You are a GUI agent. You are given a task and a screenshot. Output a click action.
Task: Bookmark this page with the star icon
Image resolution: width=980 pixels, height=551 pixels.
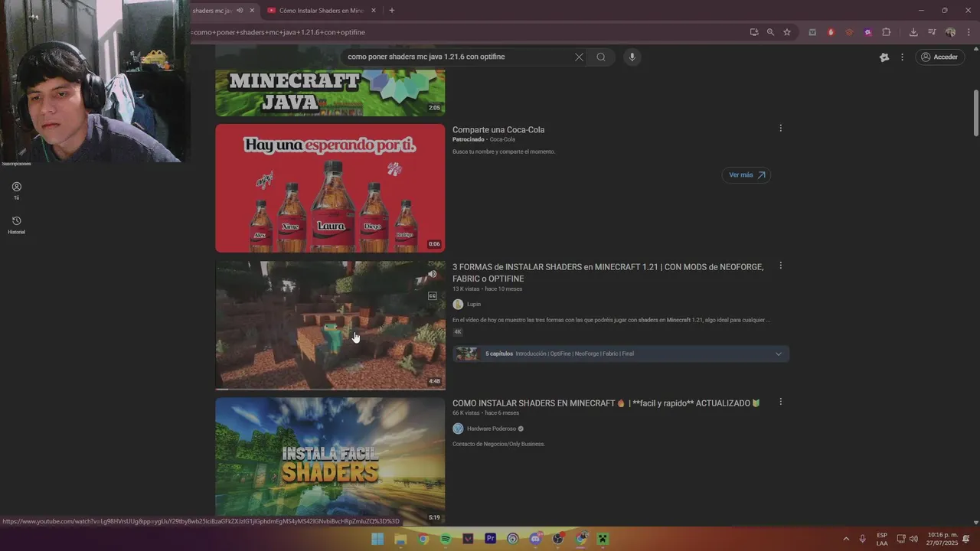click(787, 32)
